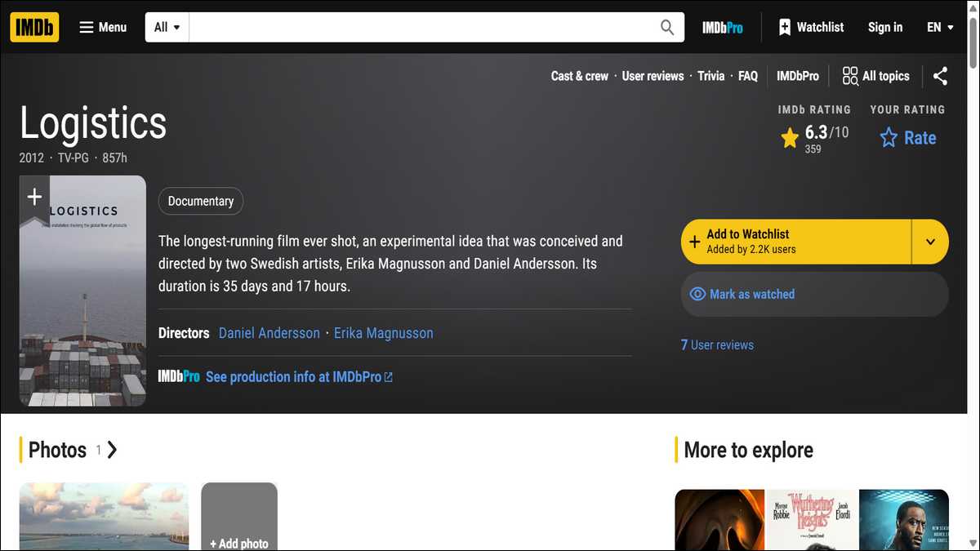This screenshot has height=551, width=980.
Task: Submit search with the magnifier icon
Action: coord(667,27)
